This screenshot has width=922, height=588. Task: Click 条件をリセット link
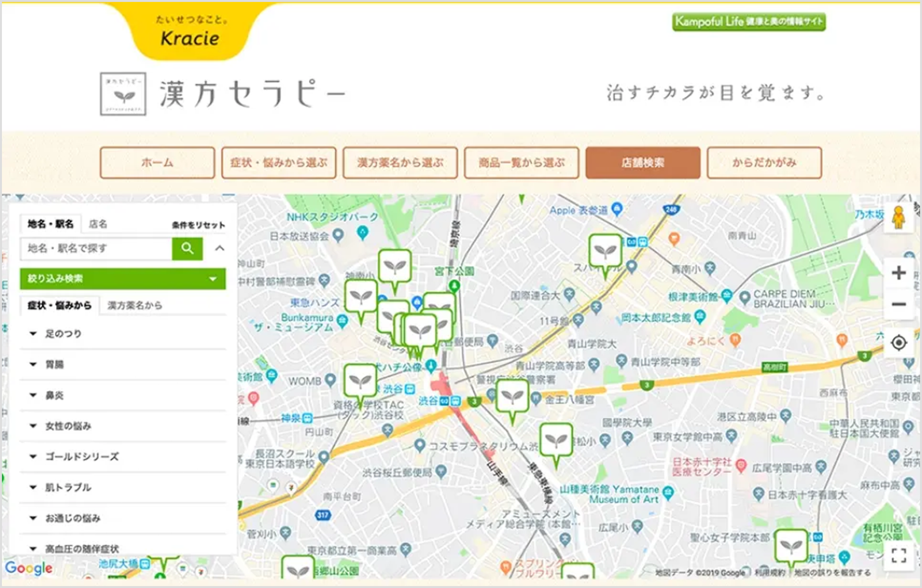199,225
